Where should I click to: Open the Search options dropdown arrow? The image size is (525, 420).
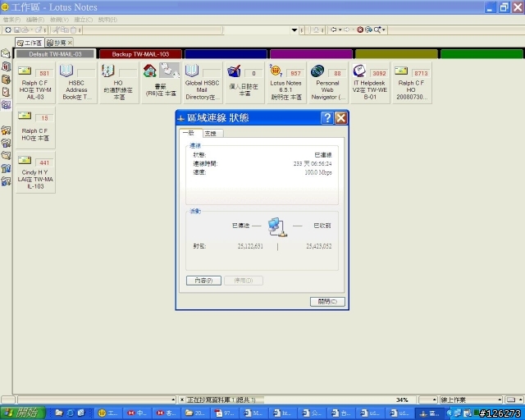(384, 30)
